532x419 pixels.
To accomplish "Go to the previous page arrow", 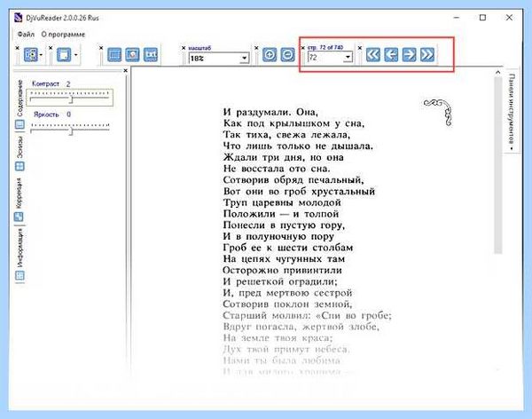I will click(391, 54).
